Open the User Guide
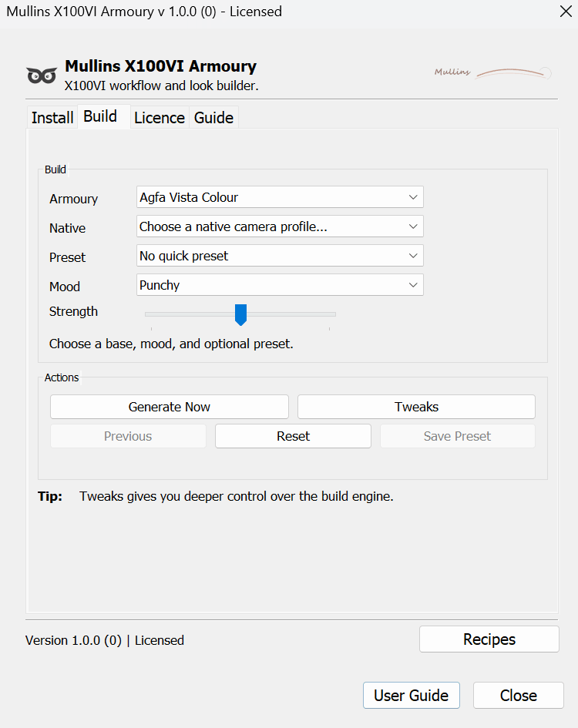578x728 pixels. [x=412, y=695]
